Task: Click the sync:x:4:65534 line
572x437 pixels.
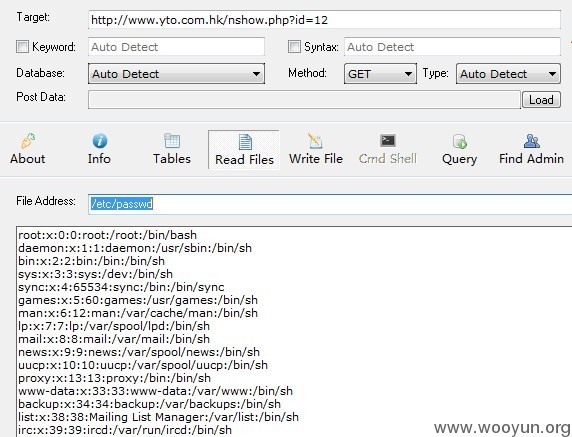Action: click(121, 287)
